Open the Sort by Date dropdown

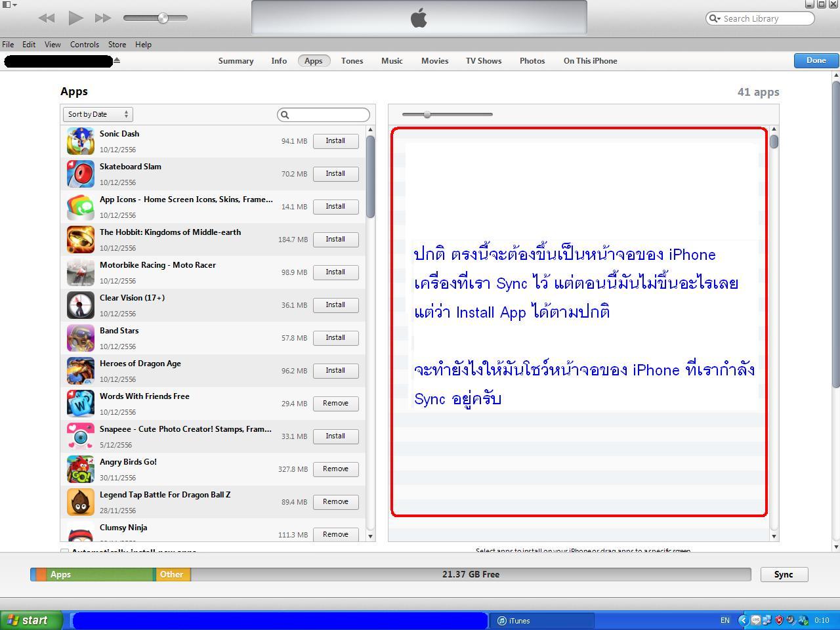click(x=98, y=114)
